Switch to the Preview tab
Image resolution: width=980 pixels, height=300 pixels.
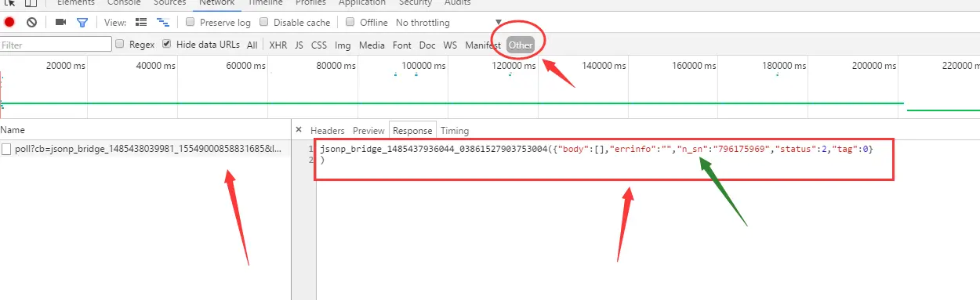point(368,131)
